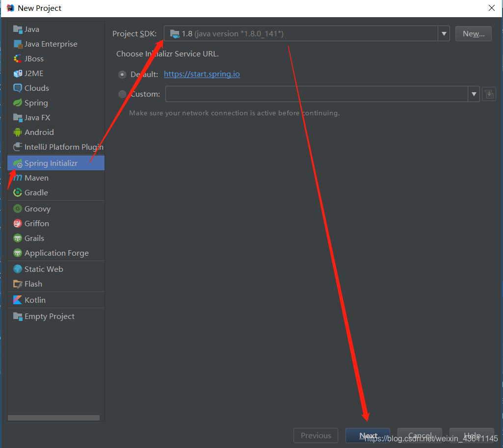Choose the Empty Project label
This screenshot has height=448, width=503.
pos(50,316)
